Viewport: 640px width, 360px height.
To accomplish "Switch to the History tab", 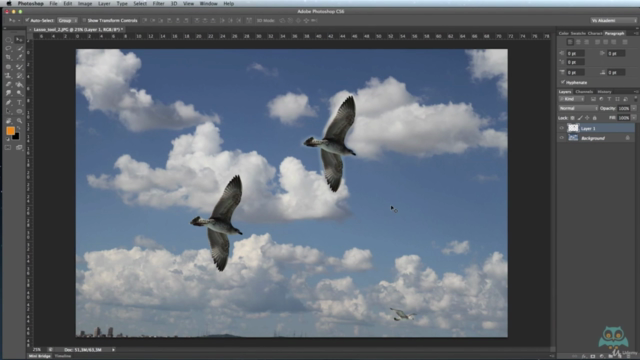I will coord(604,92).
